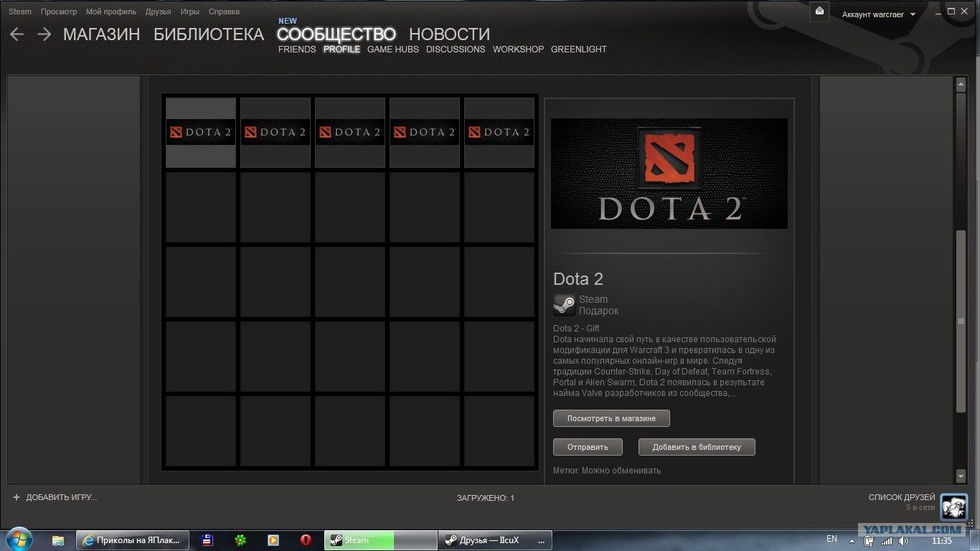Open friends list via the avatar icon

tap(954, 508)
